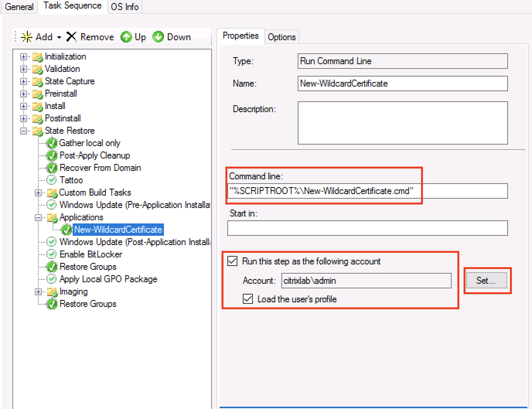This screenshot has width=532, height=409.
Task: Expand the Preinstall group
Action: click(x=24, y=94)
